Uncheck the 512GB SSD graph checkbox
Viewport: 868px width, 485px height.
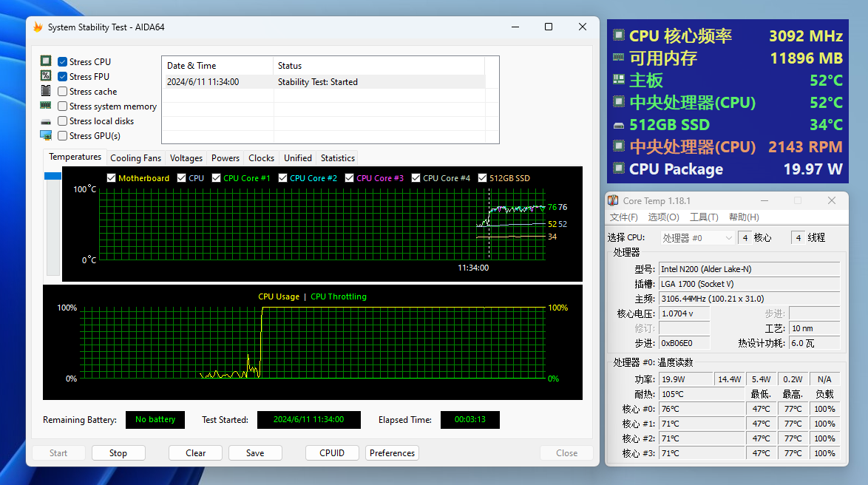click(482, 177)
